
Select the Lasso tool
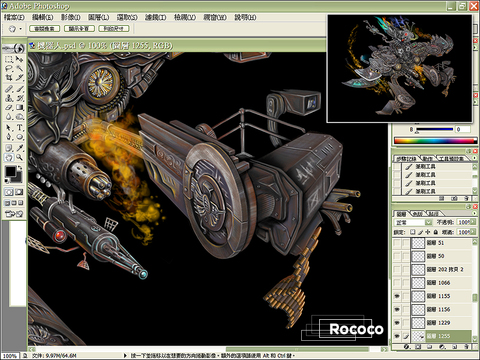tap(9, 69)
